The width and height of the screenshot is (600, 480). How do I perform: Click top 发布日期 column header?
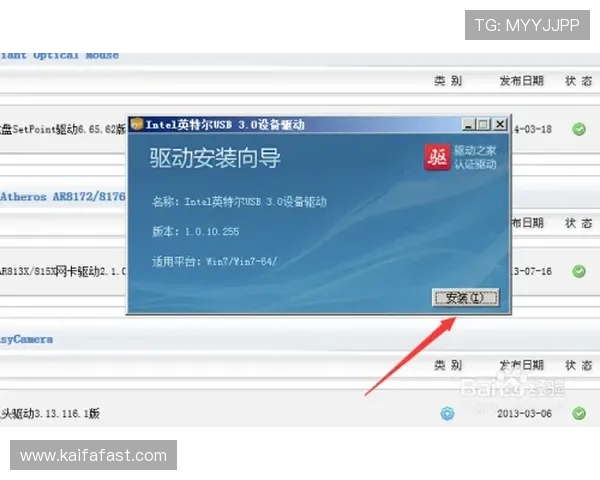[522, 81]
